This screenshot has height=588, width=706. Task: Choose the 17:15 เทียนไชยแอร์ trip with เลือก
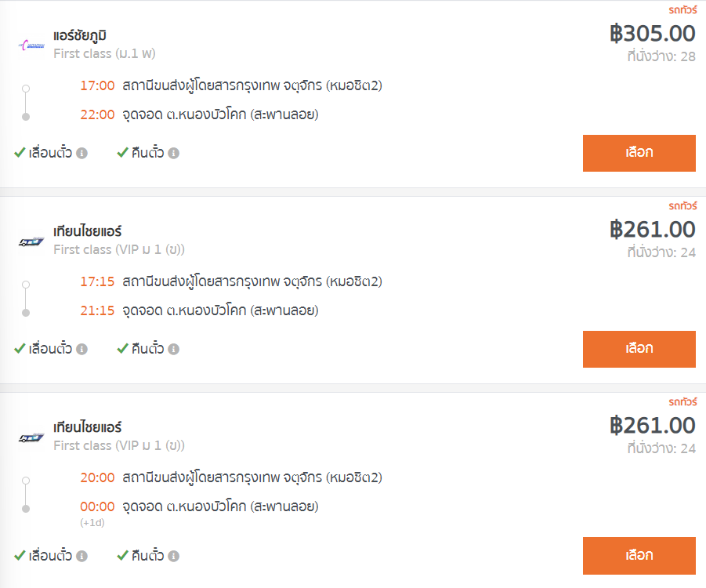tap(639, 349)
